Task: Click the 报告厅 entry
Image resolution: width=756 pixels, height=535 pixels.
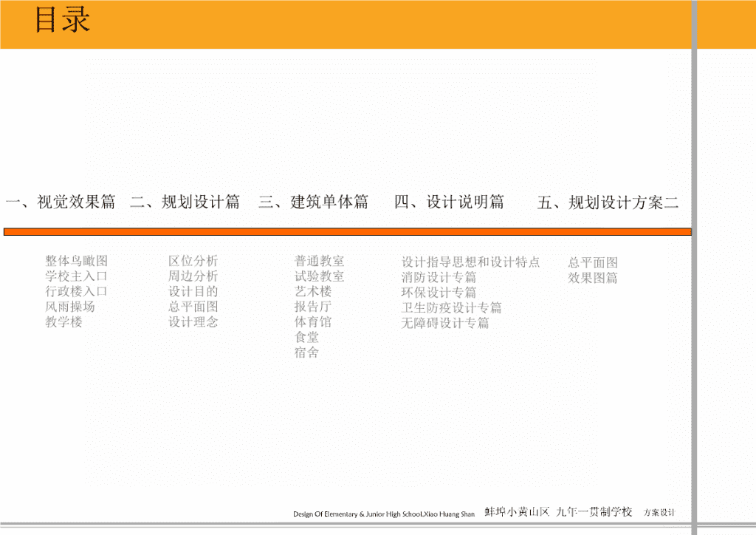Action: coord(313,307)
